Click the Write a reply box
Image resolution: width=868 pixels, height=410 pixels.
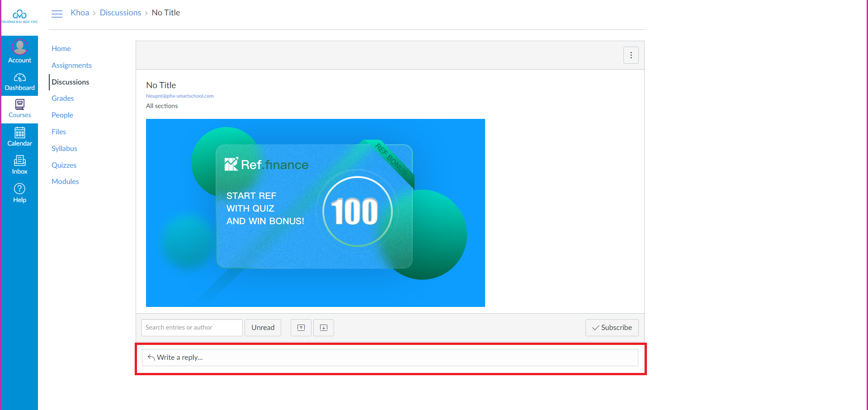[390, 358]
